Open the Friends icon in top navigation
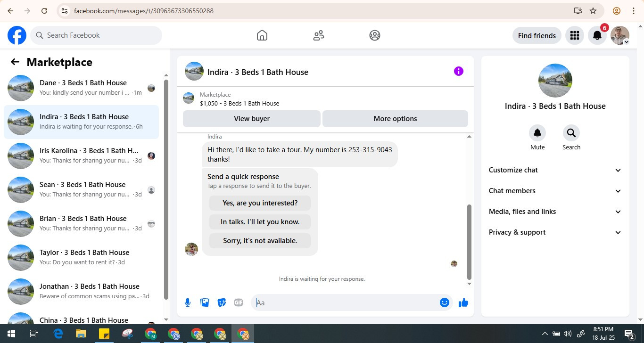 [x=319, y=35]
